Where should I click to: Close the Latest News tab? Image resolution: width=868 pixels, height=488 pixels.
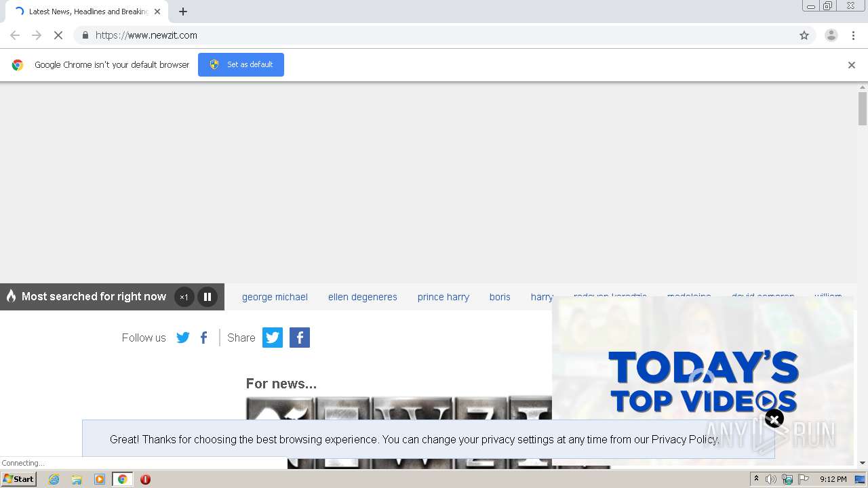click(x=157, y=12)
